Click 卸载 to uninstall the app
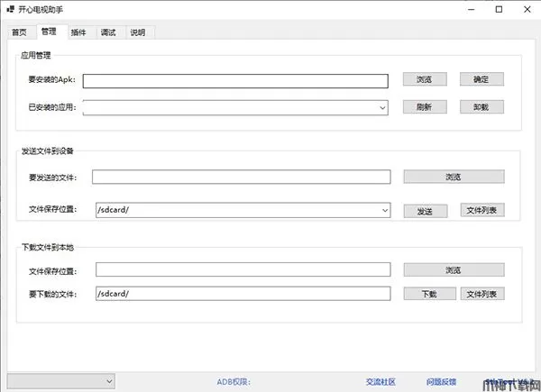The image size is (541, 392). tap(481, 106)
